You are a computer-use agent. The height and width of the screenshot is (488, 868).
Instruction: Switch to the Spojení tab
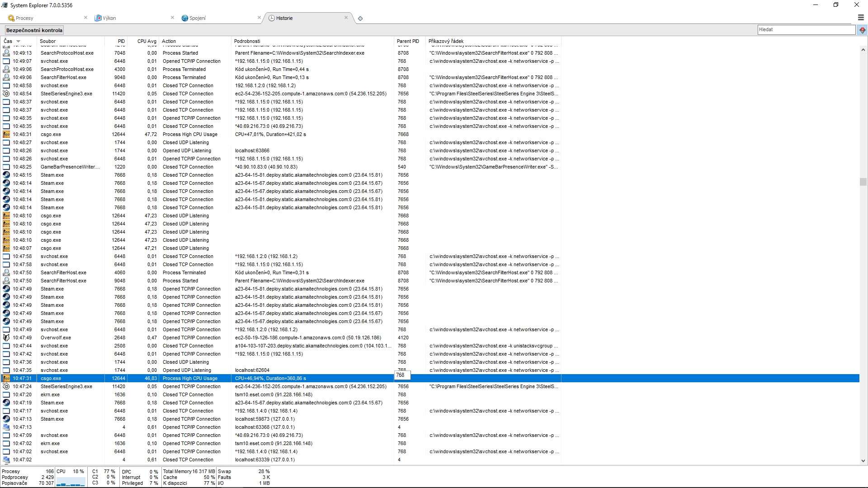pos(197,18)
